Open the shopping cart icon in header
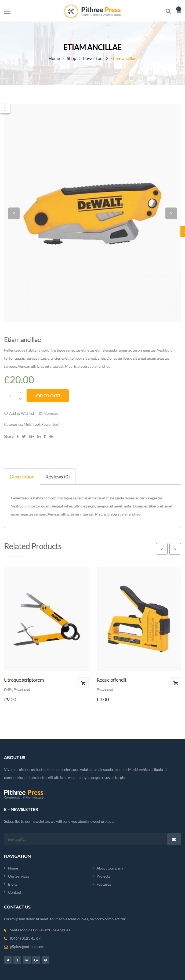The image size is (185, 980). pyautogui.click(x=178, y=11)
